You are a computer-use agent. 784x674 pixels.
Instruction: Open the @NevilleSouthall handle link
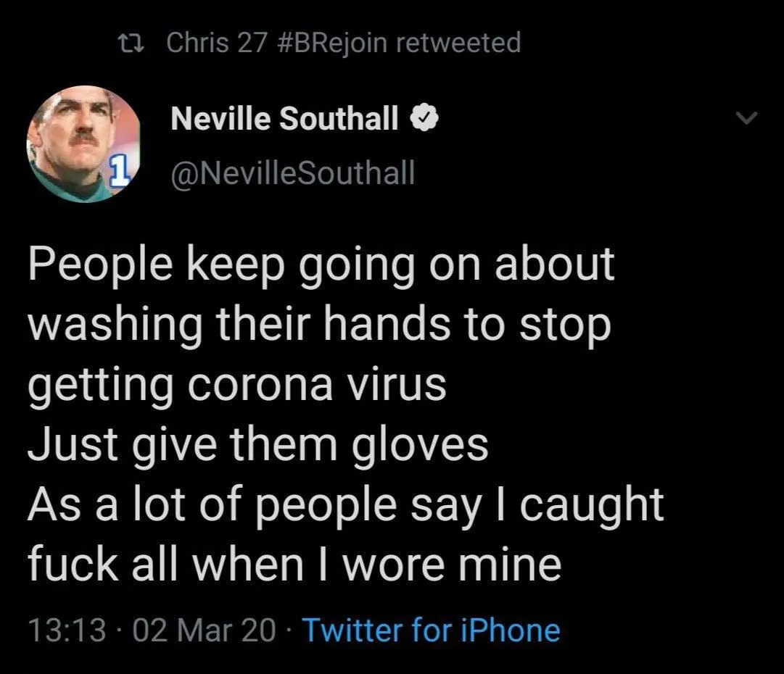point(293,173)
